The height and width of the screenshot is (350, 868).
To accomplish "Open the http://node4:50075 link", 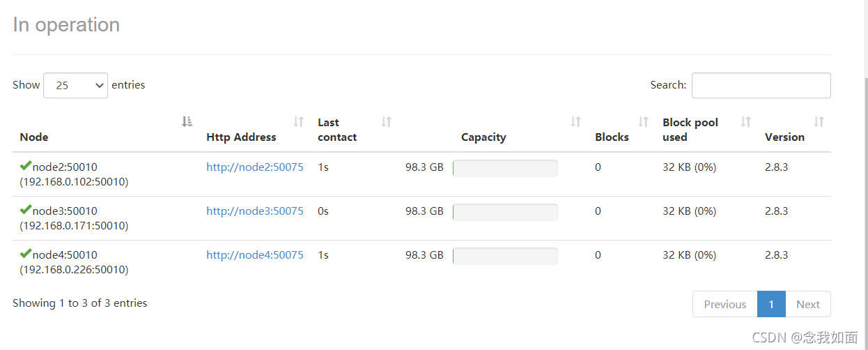I will tap(255, 255).
